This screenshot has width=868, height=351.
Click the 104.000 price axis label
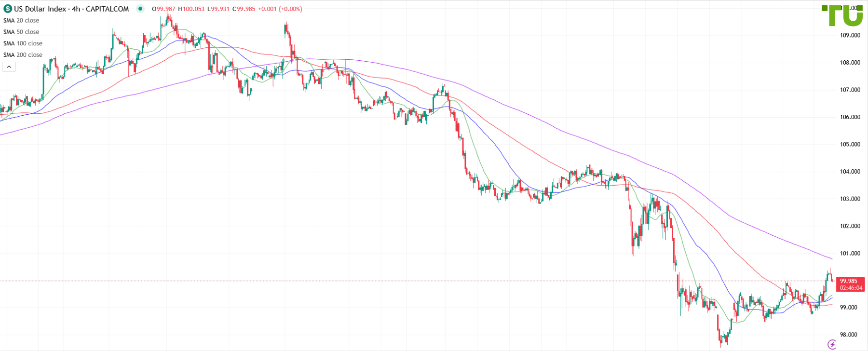850,172
